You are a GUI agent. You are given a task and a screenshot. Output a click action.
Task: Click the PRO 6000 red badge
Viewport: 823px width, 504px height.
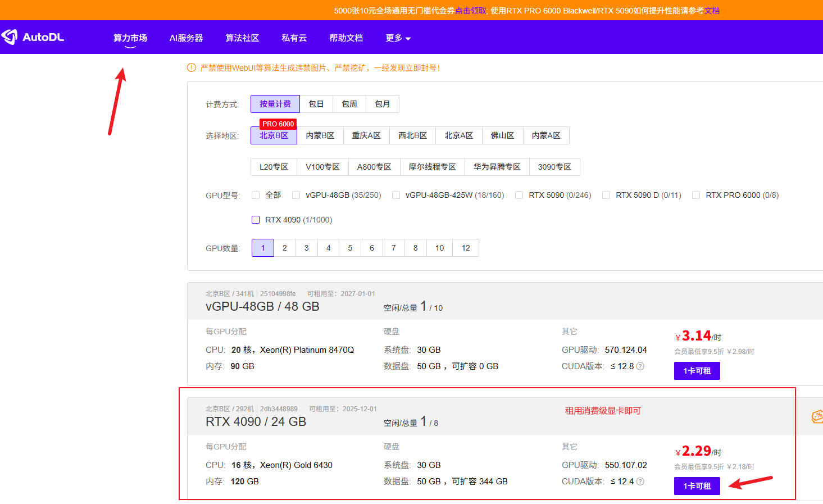278,124
